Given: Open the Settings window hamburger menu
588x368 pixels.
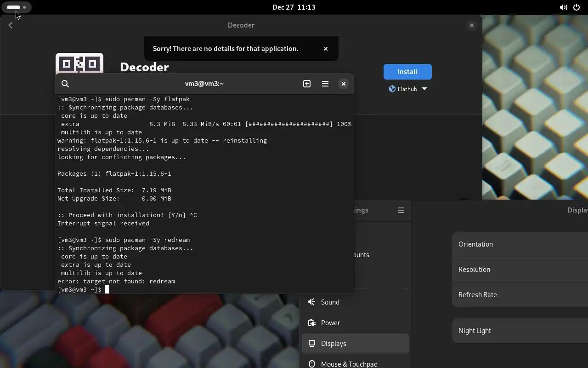Looking at the screenshot, I should click(401, 210).
